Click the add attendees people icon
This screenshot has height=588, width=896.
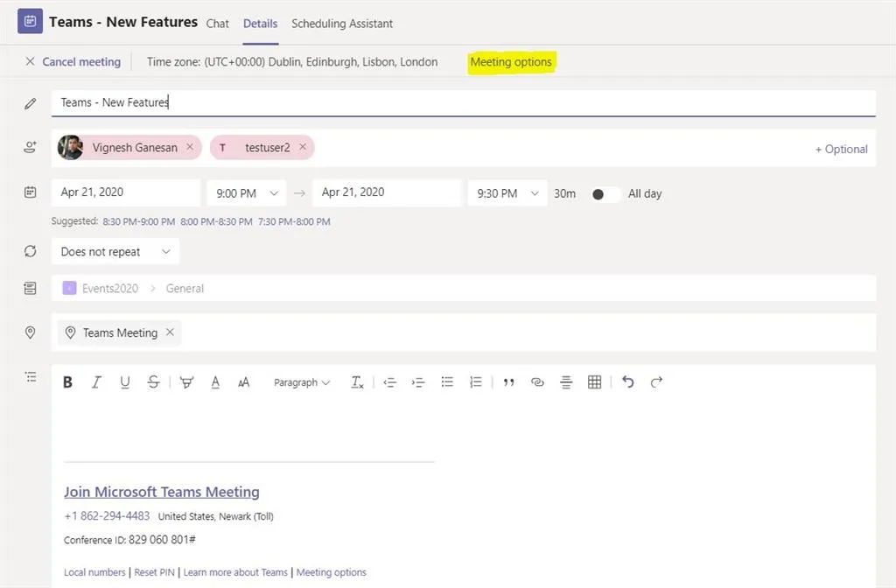pyautogui.click(x=31, y=147)
